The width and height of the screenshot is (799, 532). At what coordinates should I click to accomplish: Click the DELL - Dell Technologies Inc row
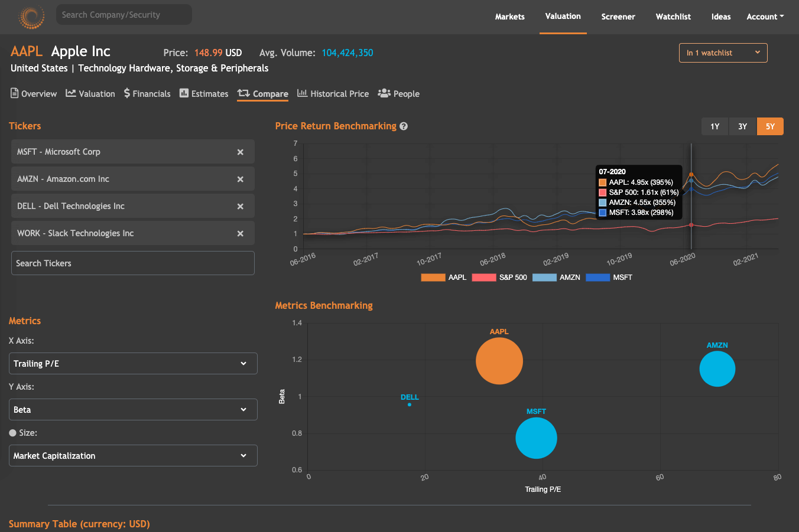pos(133,206)
